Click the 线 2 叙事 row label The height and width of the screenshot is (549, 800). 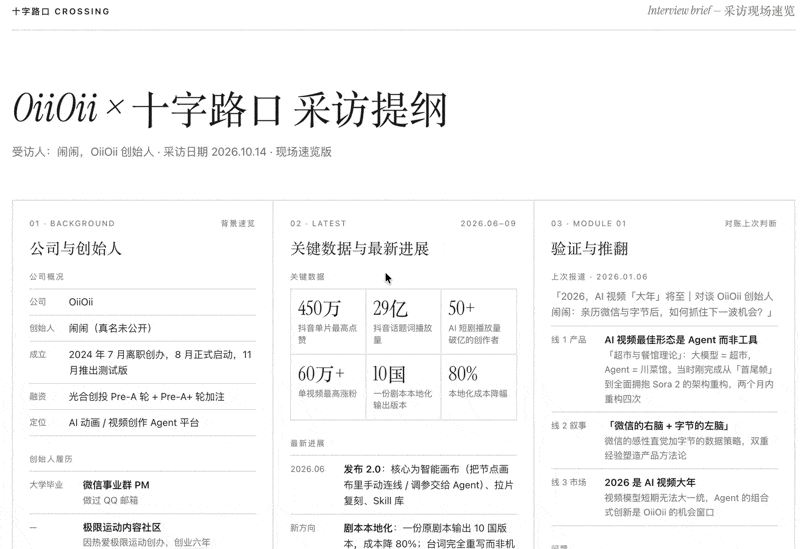click(568, 425)
